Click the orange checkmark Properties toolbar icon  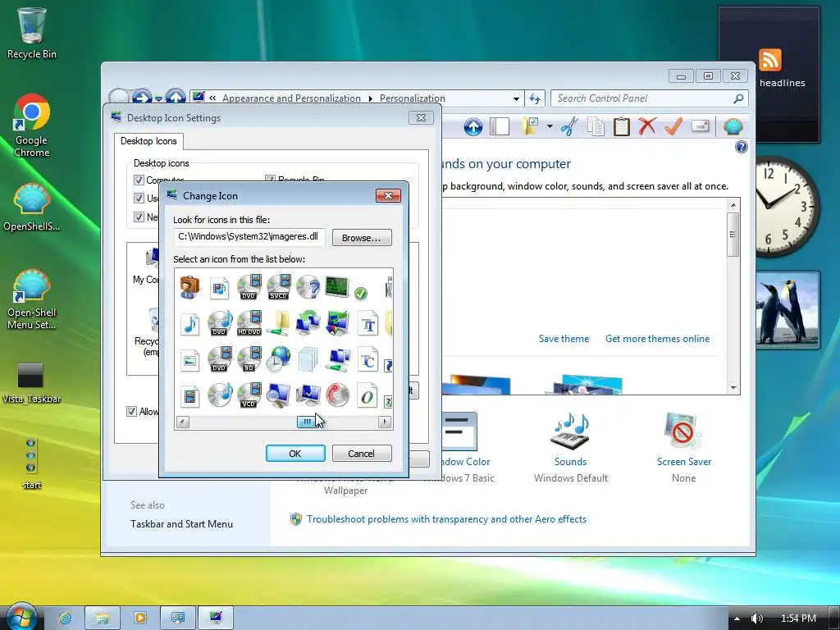[673, 127]
